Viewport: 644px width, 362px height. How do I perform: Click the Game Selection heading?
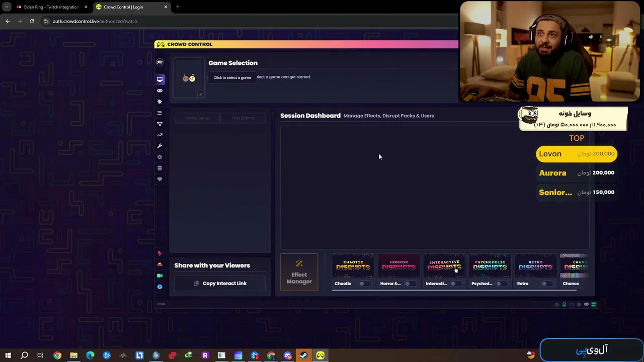pos(233,63)
